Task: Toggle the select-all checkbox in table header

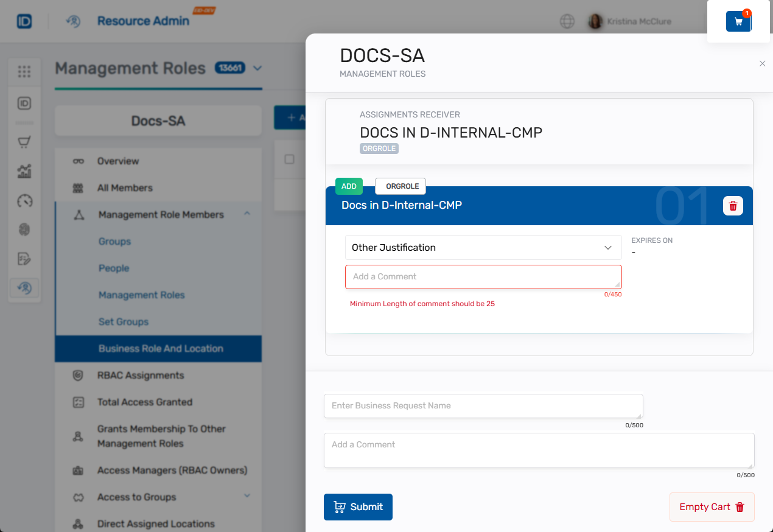Action: tap(290, 159)
